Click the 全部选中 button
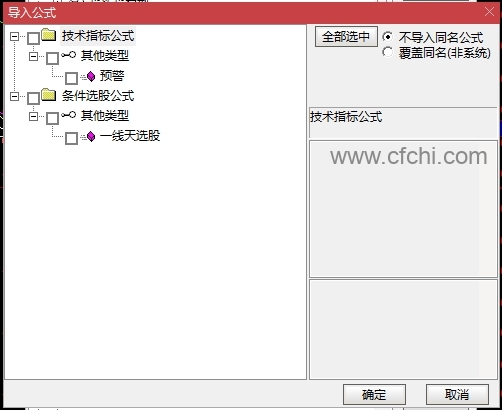 click(x=346, y=36)
